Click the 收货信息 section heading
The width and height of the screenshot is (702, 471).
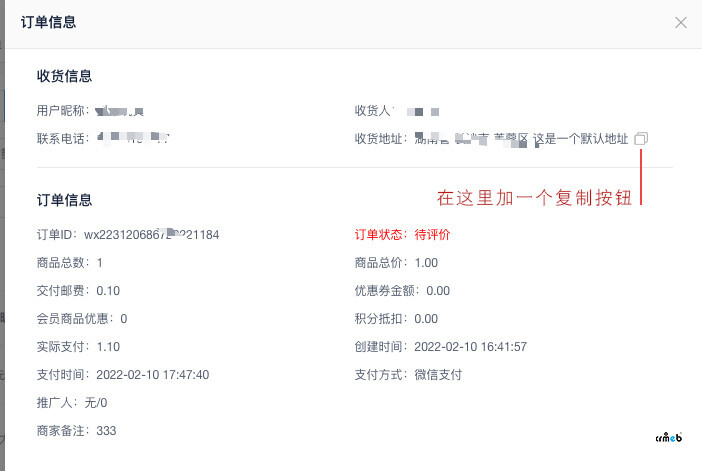tap(64, 76)
